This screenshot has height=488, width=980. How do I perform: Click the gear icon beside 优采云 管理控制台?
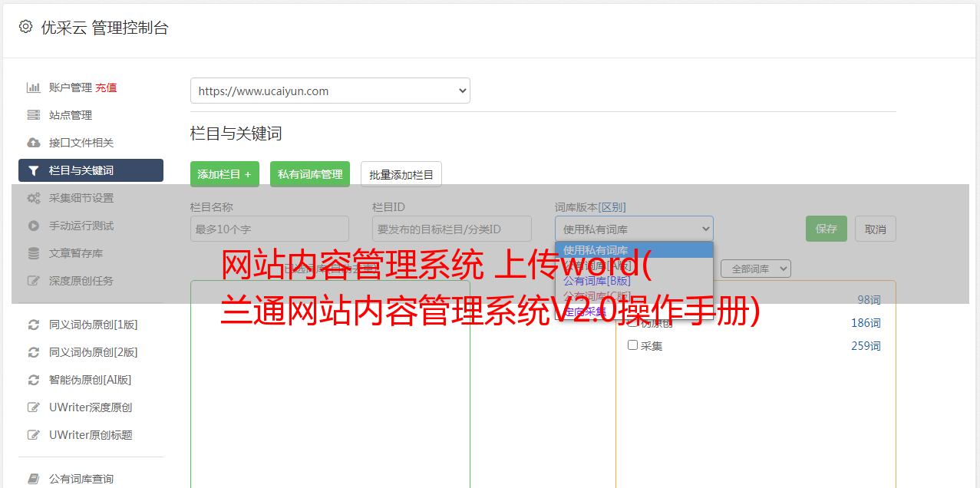tap(25, 27)
